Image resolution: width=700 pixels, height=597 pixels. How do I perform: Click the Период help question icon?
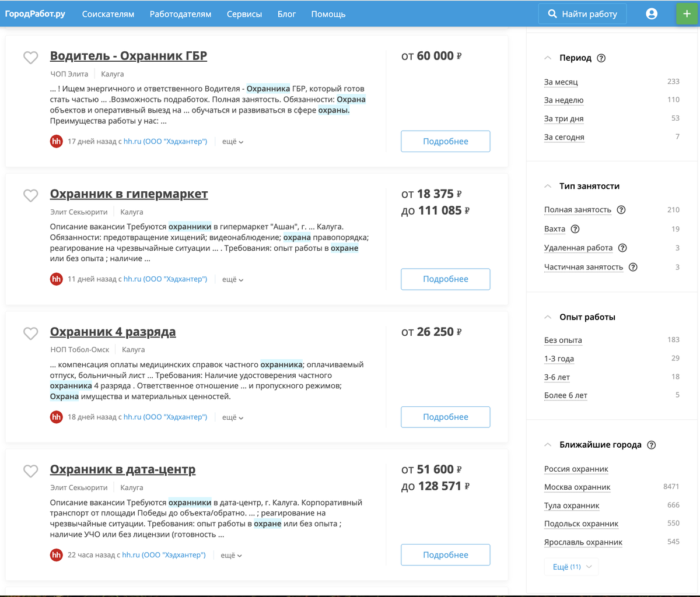(x=601, y=58)
